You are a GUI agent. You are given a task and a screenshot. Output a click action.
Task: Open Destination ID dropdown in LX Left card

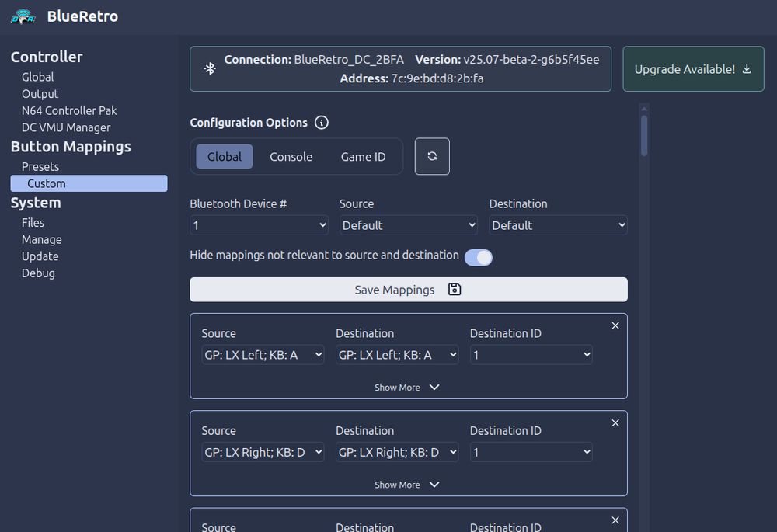(531, 355)
